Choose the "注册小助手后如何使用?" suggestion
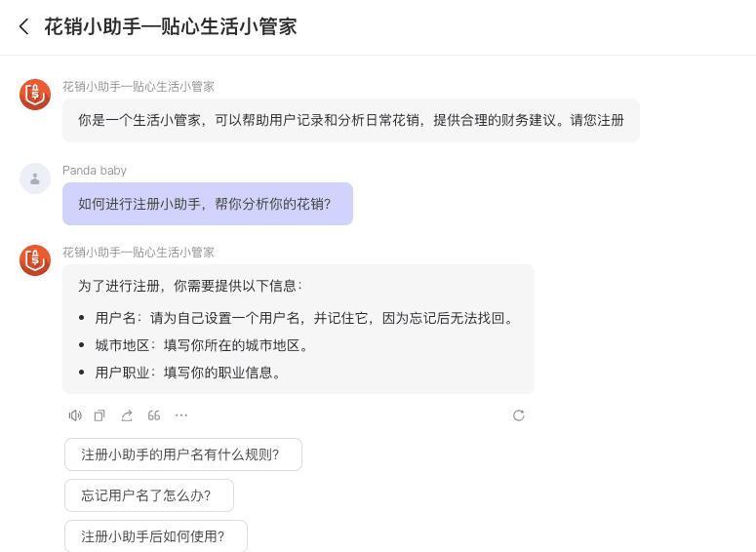756x552 pixels. [155, 536]
